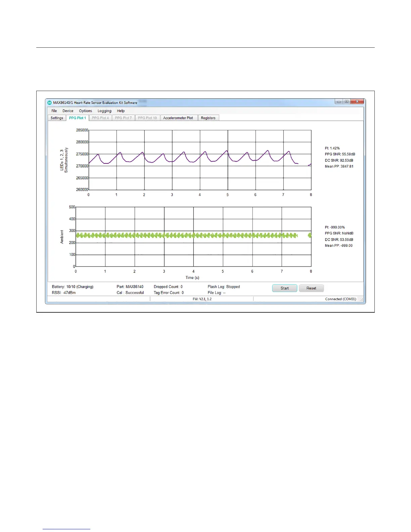Click the purple PPG waveform plot
The height and width of the screenshot is (532, 411).
(200, 160)
